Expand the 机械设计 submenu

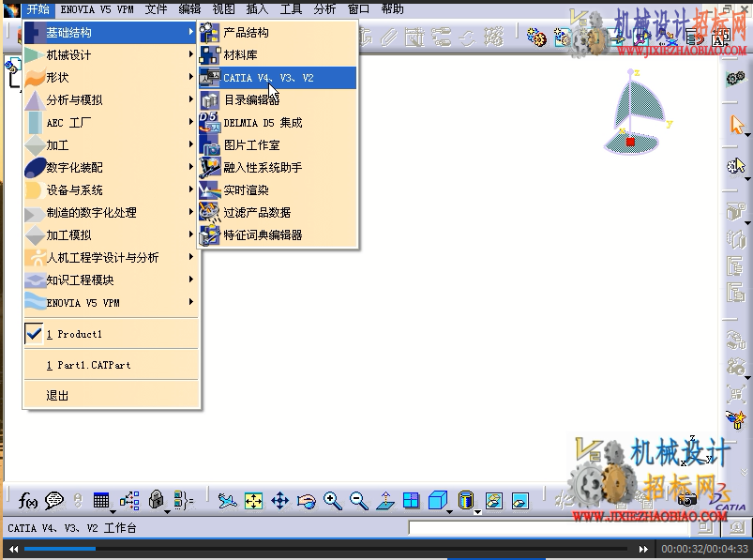(x=111, y=54)
